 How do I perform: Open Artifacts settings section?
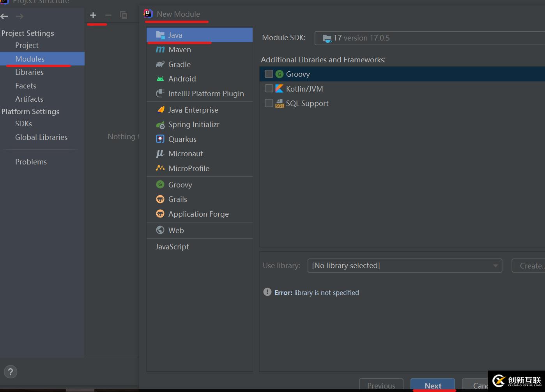click(29, 99)
